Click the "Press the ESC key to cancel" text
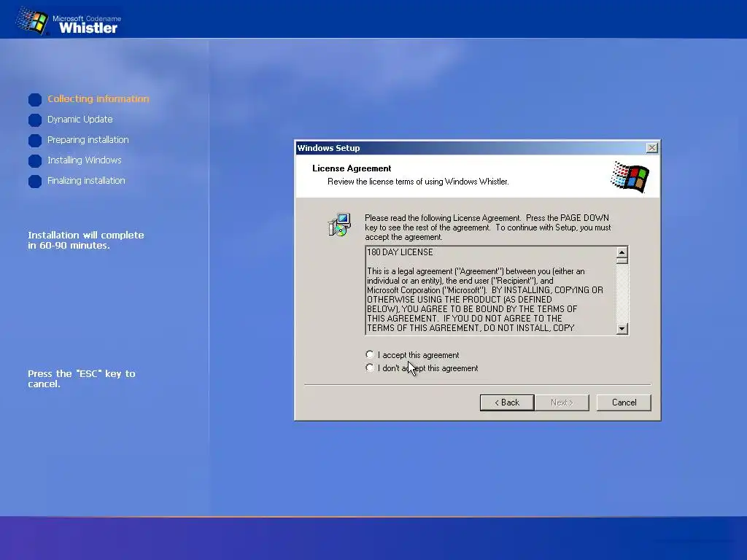747x560 pixels. pos(82,378)
